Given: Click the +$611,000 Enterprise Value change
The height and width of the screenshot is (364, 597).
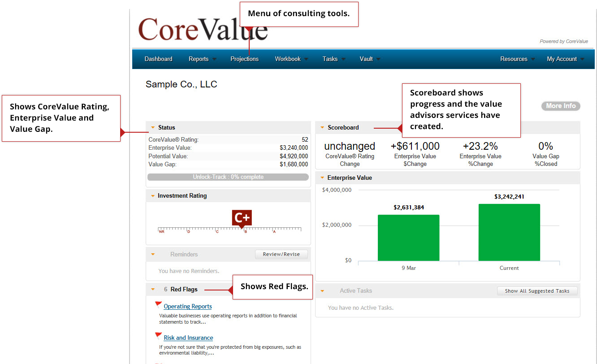Looking at the screenshot, I should (x=415, y=146).
